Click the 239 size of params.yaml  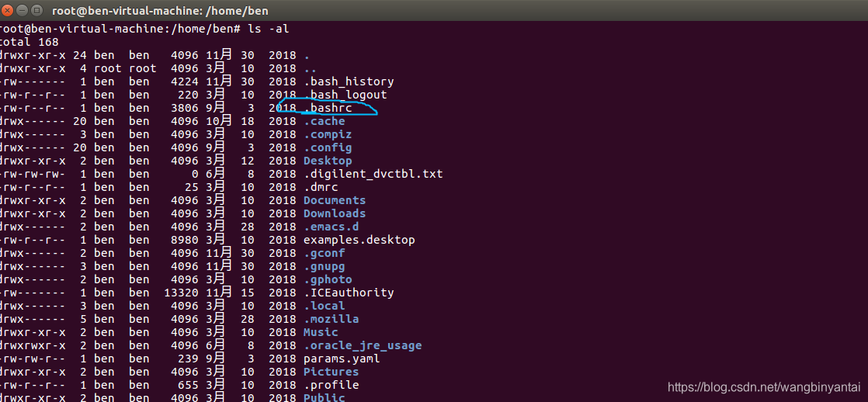click(x=188, y=359)
